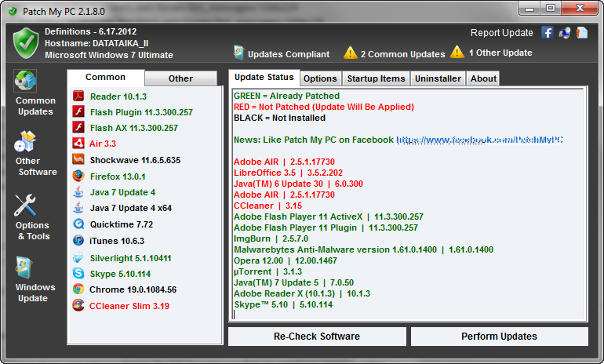Image resolution: width=604 pixels, height=364 pixels.
Task: Click the 2 Common Updates label
Action: [x=403, y=54]
